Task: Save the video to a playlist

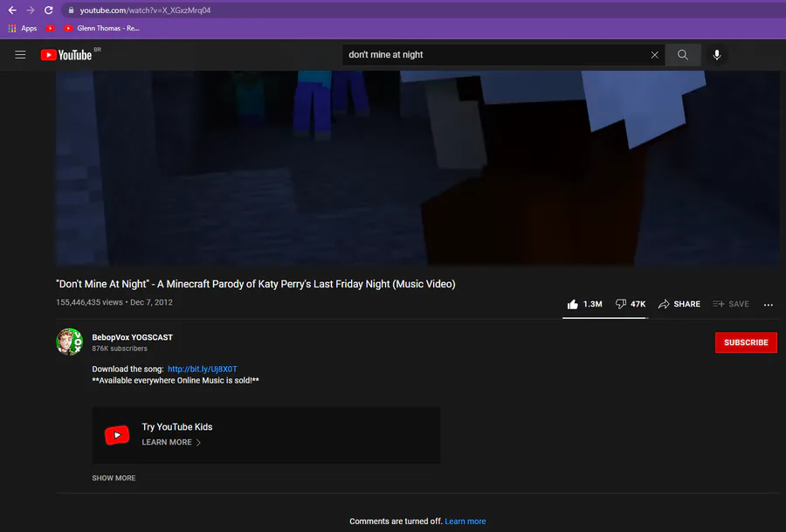Action: [x=731, y=304]
